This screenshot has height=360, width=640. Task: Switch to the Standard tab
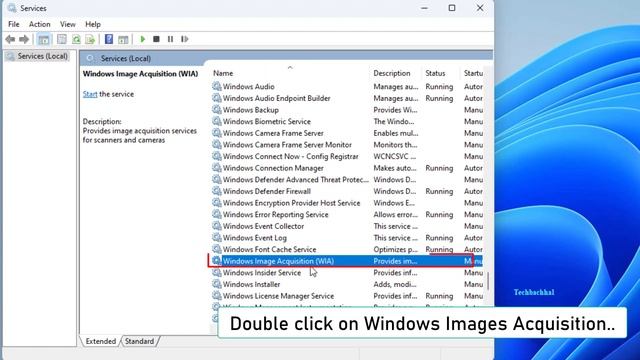[x=139, y=341]
